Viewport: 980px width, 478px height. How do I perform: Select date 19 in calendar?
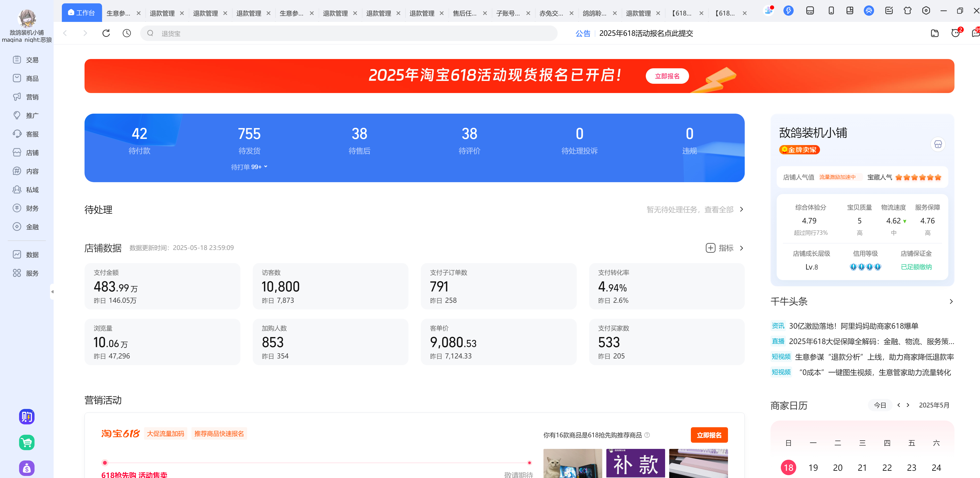[x=813, y=467]
